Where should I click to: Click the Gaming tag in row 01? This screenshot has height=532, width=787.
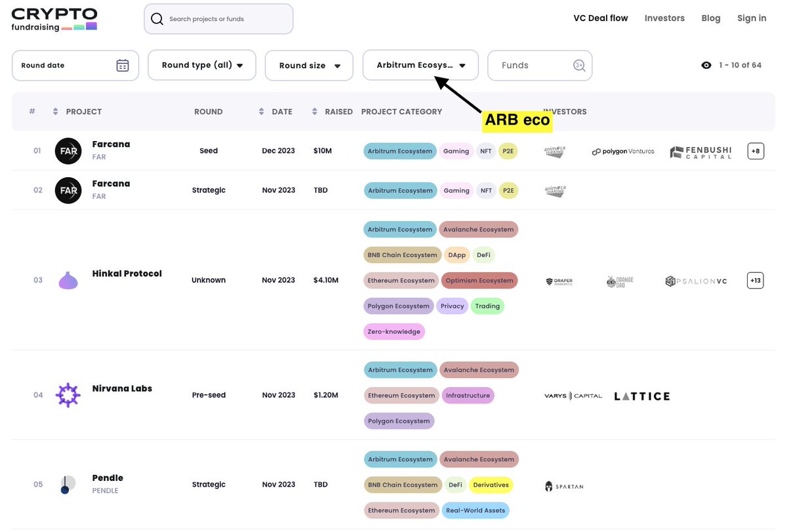456,151
